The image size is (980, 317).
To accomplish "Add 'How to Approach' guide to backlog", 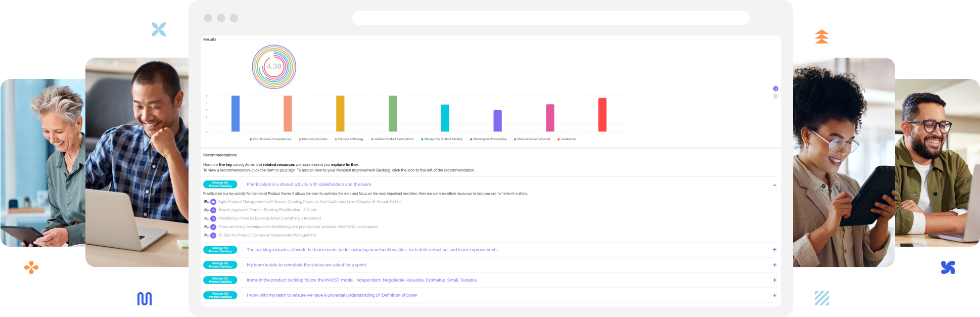I will (x=206, y=210).
